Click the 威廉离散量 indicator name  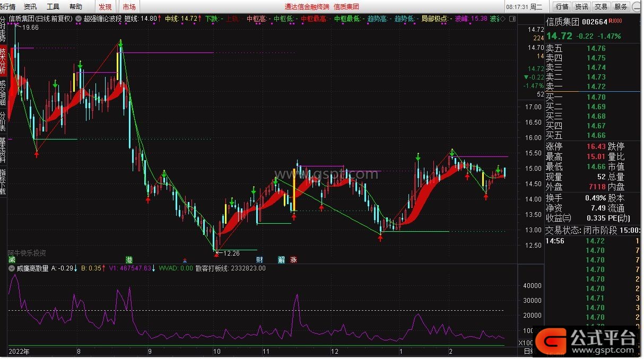point(32,268)
